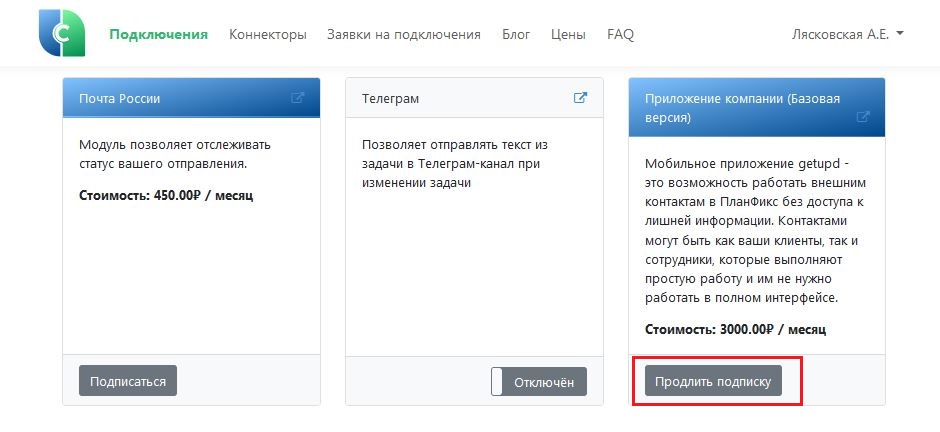The image size is (940, 432).
Task: Open the FAQ menu item
Action: tap(620, 34)
